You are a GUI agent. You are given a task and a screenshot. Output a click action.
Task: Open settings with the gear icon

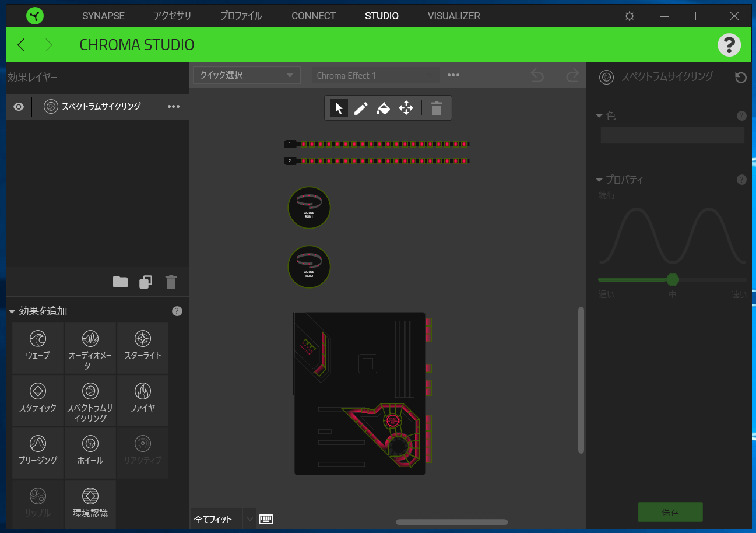630,16
